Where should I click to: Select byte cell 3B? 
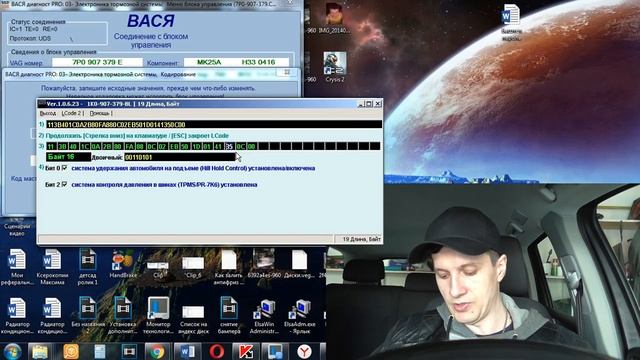(x=62, y=146)
